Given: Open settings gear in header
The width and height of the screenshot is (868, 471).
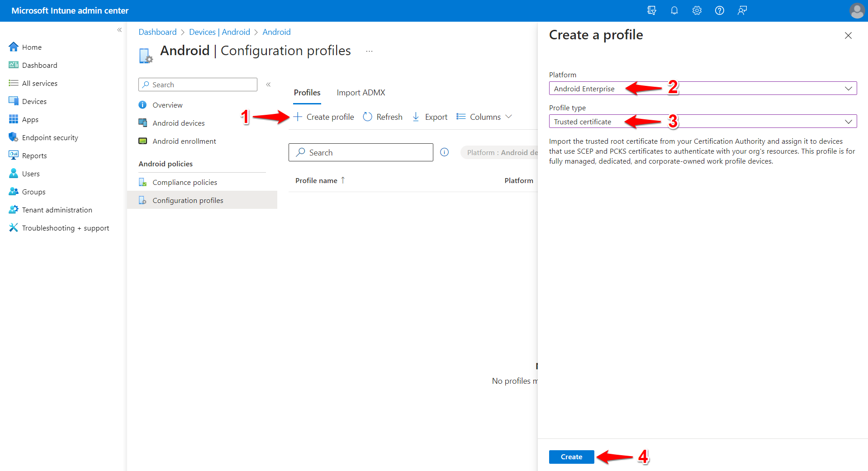Looking at the screenshot, I should [x=697, y=10].
